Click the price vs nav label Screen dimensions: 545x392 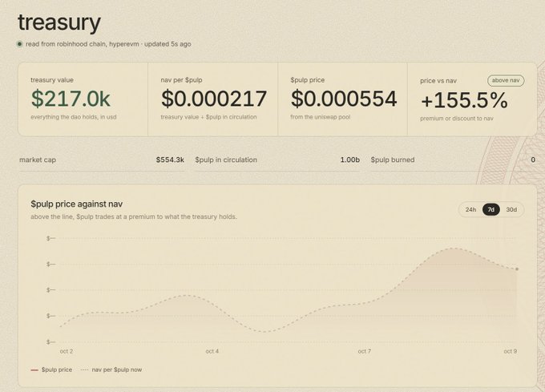tap(438, 81)
